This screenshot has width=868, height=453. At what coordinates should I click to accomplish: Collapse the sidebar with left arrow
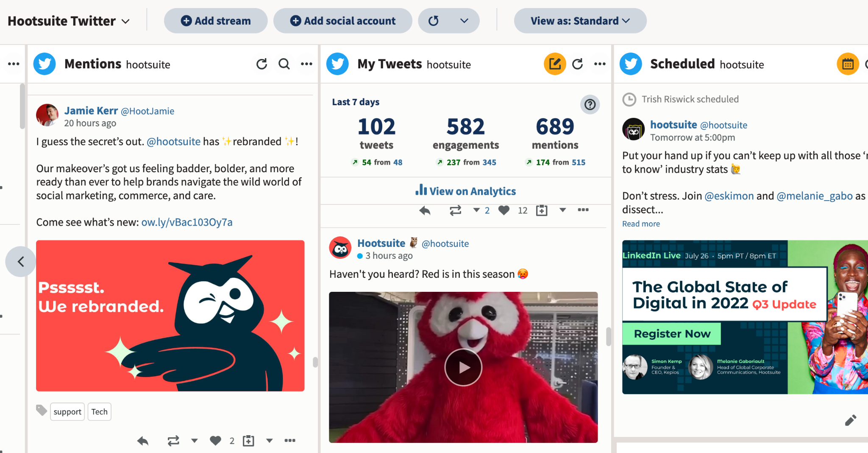20,262
